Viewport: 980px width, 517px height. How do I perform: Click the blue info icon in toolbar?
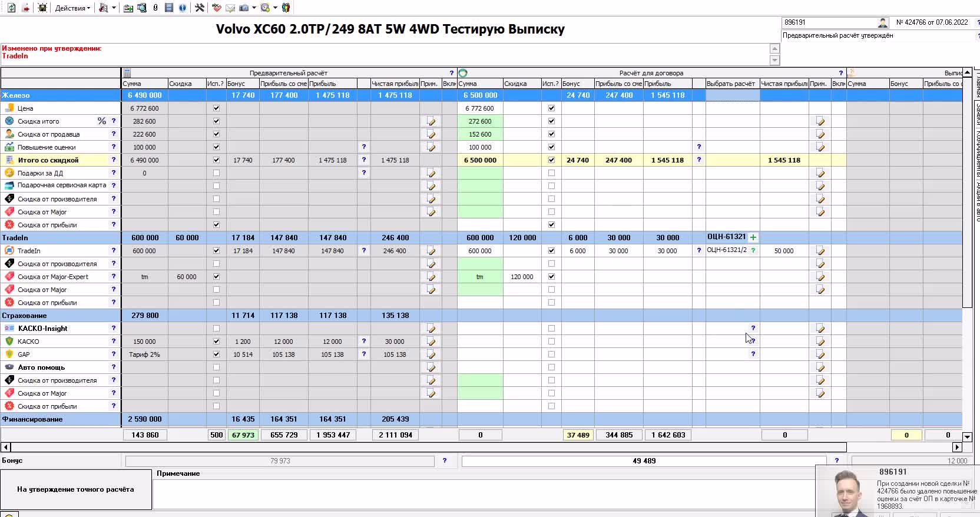pyautogui.click(x=183, y=8)
